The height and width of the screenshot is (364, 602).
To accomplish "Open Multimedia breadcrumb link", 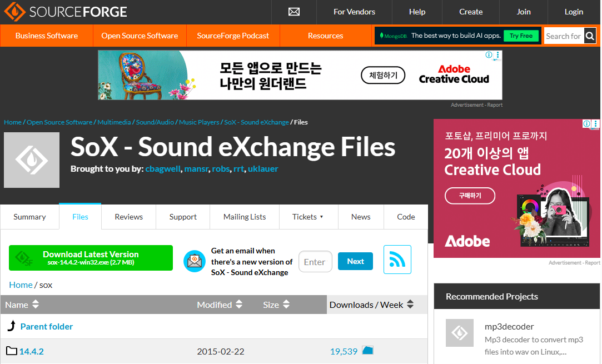I will (114, 122).
